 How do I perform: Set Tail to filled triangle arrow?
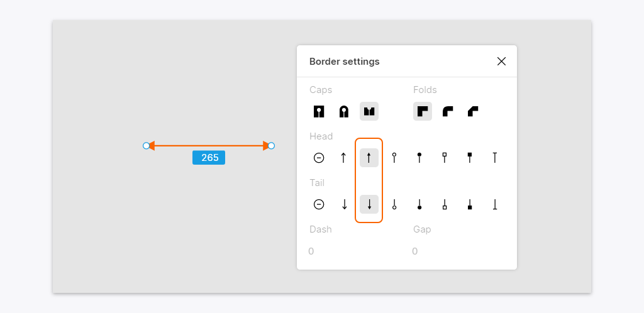coord(369,204)
